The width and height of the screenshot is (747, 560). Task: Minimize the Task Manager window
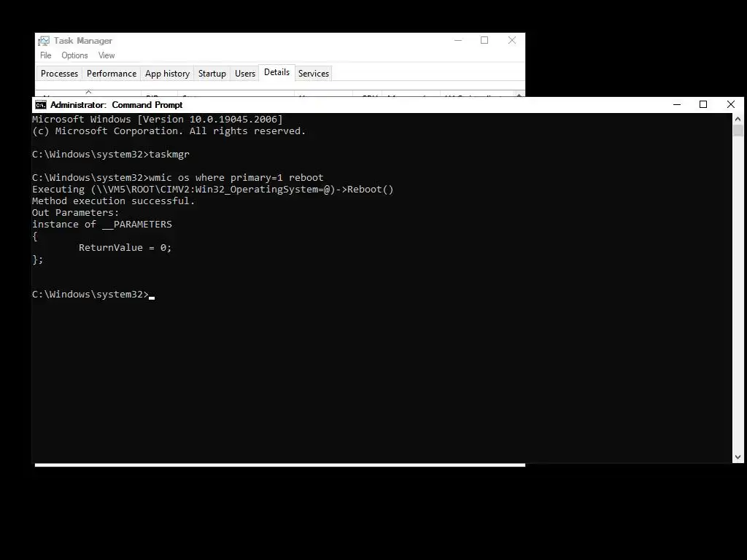(458, 41)
